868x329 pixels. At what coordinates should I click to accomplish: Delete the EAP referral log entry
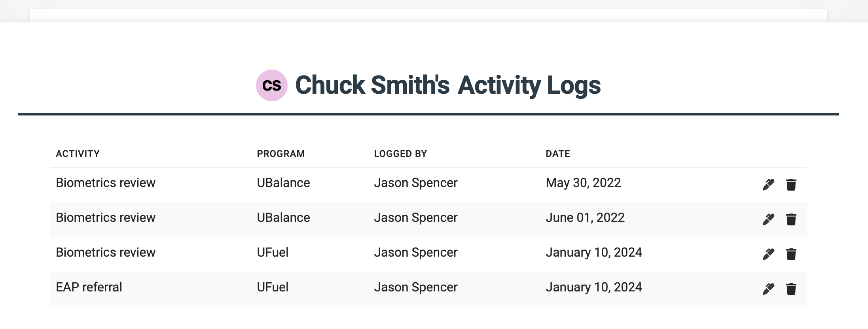click(x=791, y=289)
